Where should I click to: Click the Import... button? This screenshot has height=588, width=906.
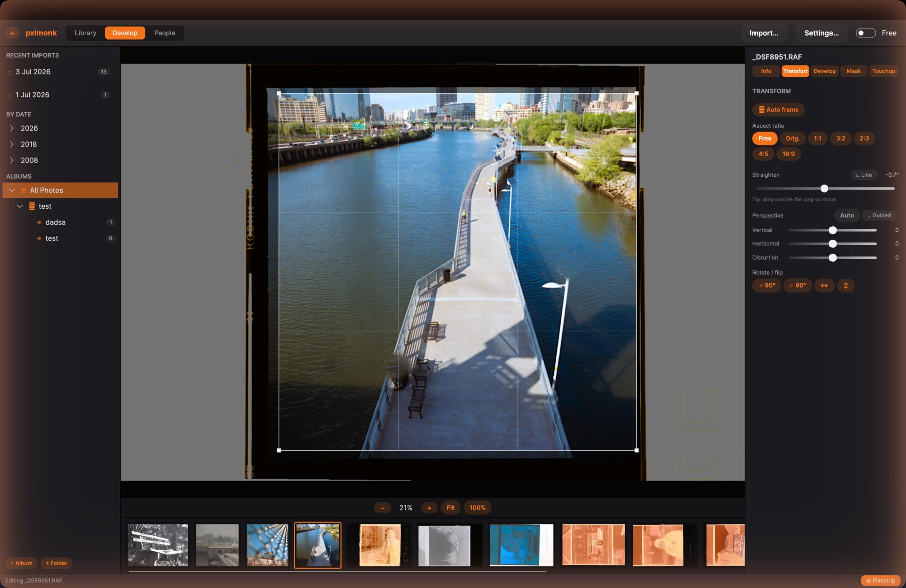click(764, 33)
